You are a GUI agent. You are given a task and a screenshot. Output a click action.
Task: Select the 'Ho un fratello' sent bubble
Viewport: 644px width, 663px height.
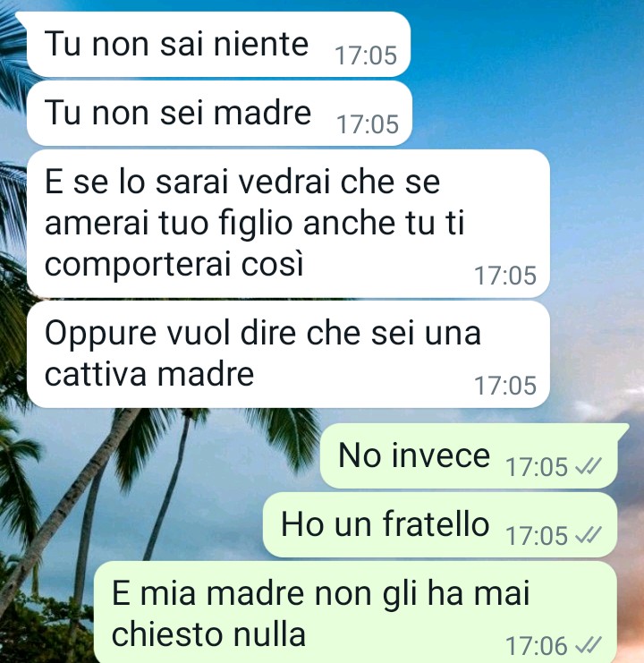click(x=440, y=524)
